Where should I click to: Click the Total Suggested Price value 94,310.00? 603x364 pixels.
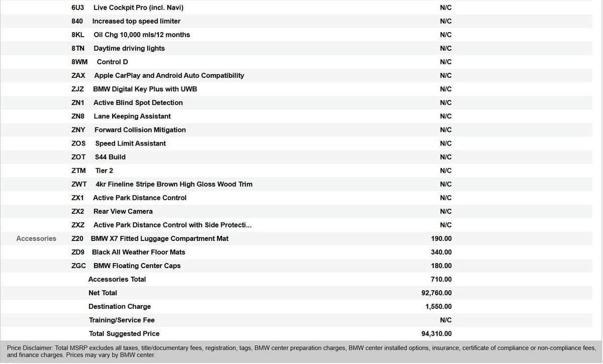[x=436, y=333]
